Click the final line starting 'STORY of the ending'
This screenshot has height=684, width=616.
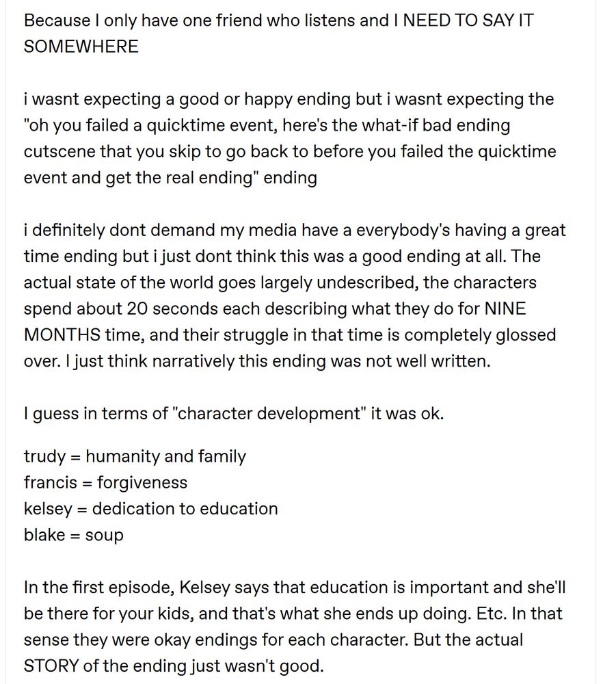coord(174,666)
